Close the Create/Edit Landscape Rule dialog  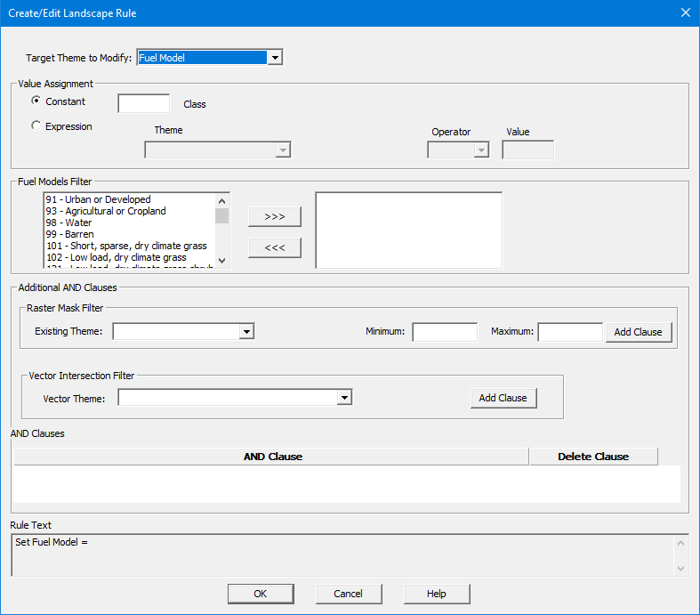point(686,12)
